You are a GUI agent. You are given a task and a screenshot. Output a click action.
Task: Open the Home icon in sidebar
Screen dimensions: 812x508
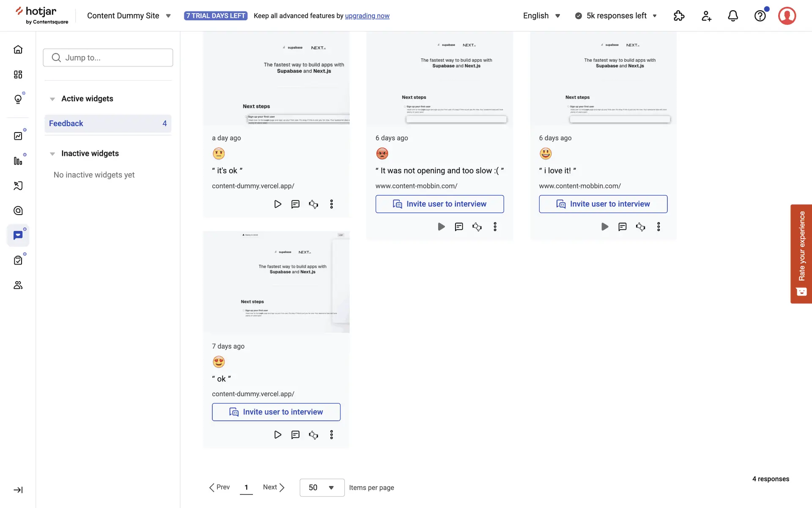pos(18,50)
